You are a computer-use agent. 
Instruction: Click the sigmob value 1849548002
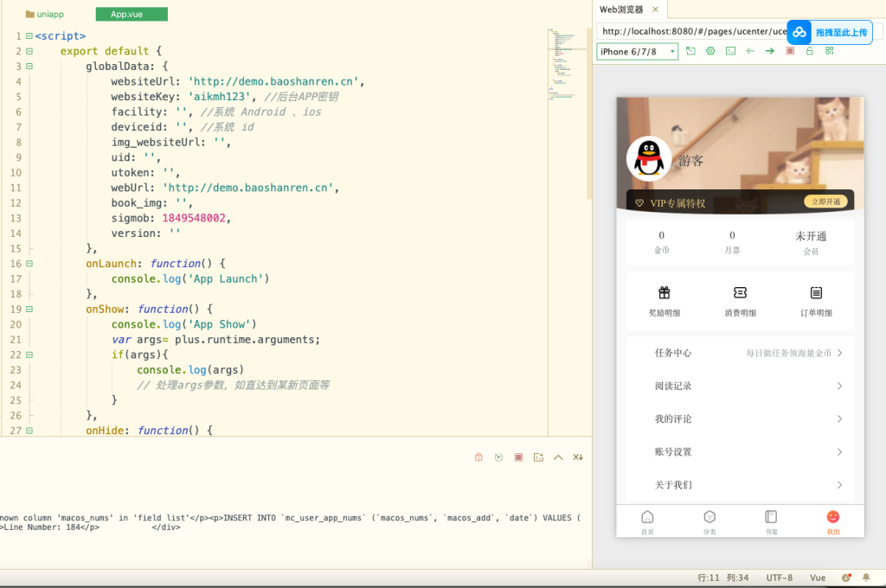[193, 218]
